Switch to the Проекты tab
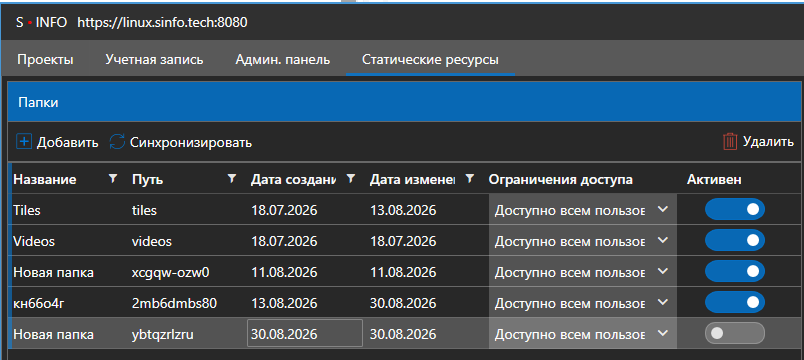804x360 pixels. pyautogui.click(x=45, y=59)
